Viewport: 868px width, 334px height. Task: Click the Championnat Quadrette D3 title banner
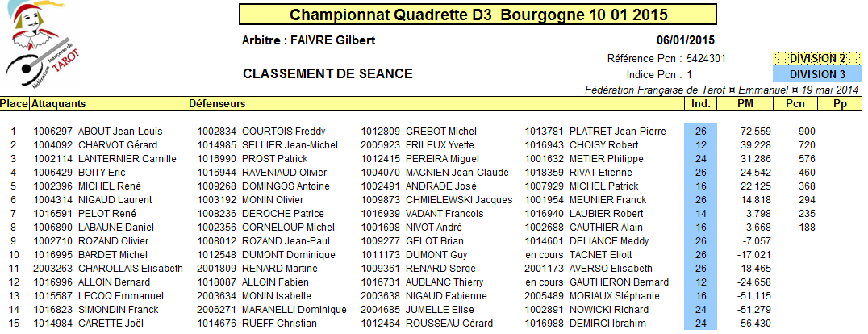point(478,15)
